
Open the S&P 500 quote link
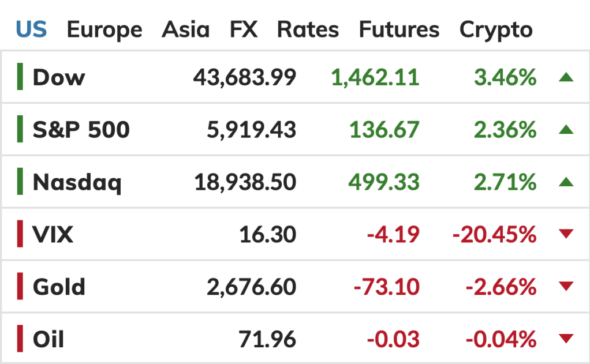click(81, 130)
